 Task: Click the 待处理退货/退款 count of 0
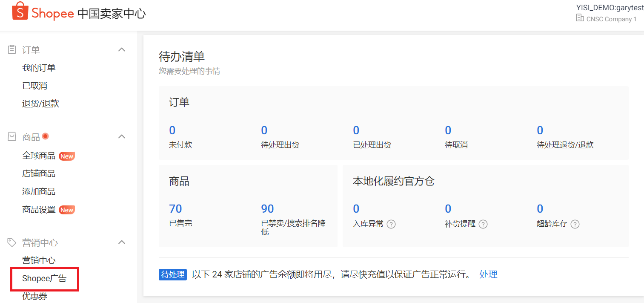pos(540,130)
